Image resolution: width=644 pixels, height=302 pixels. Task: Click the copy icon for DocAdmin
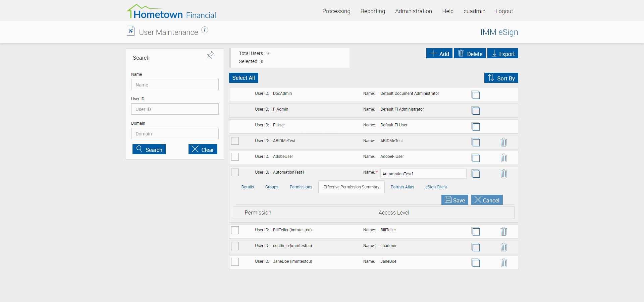point(476,95)
